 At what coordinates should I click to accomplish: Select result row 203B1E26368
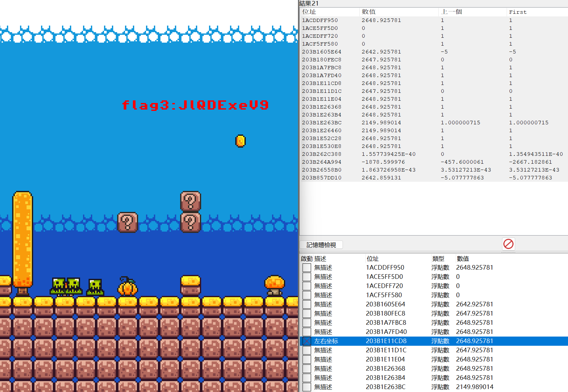click(434, 107)
